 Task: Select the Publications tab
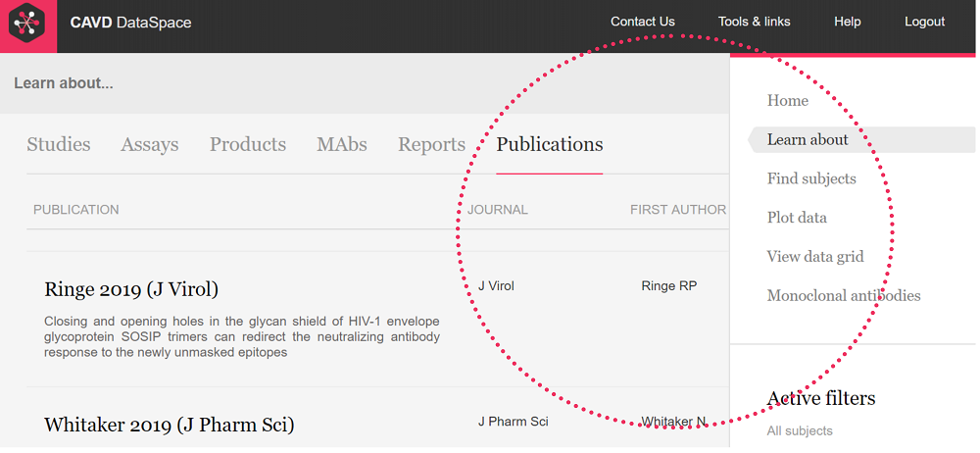550,144
